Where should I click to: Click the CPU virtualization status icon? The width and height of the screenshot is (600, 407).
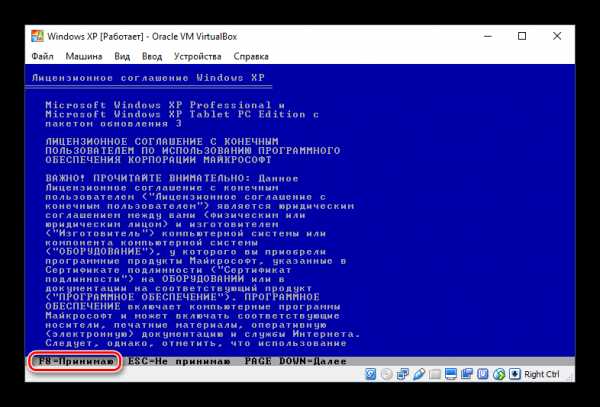pyautogui.click(x=483, y=374)
